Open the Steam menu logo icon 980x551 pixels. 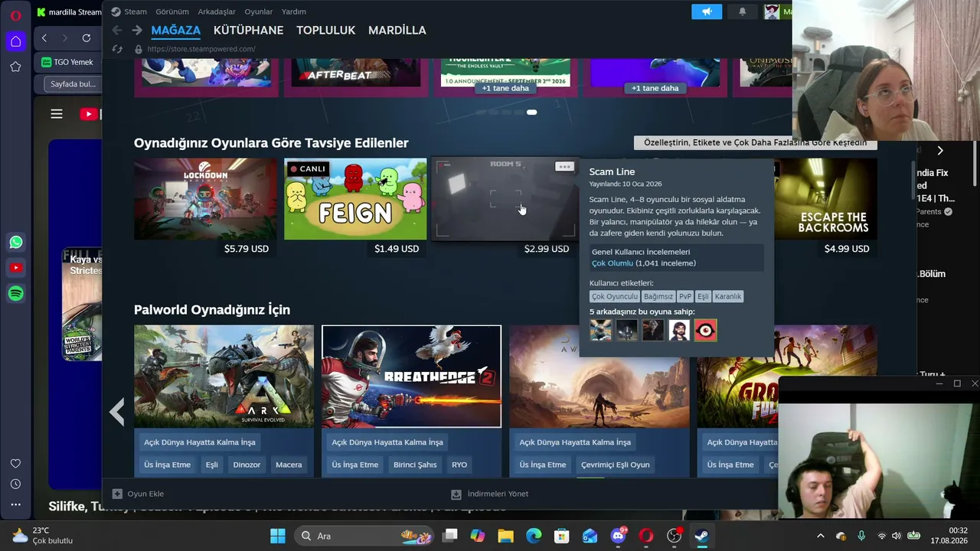pyautogui.click(x=116, y=11)
